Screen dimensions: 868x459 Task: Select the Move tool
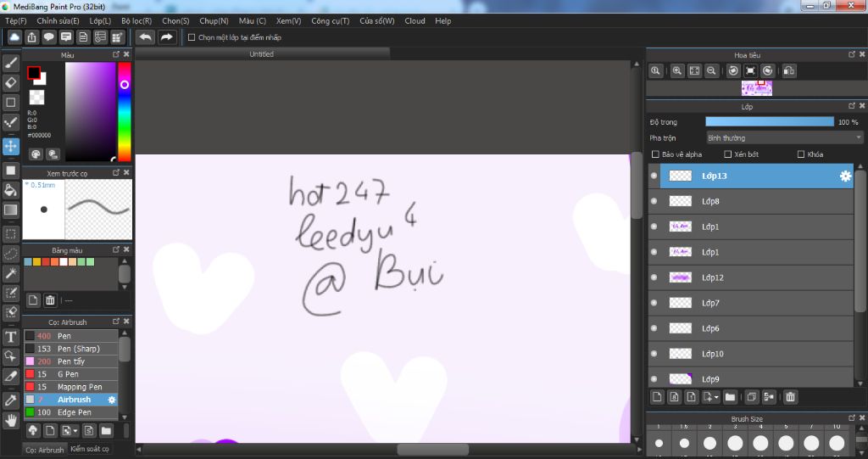10,146
